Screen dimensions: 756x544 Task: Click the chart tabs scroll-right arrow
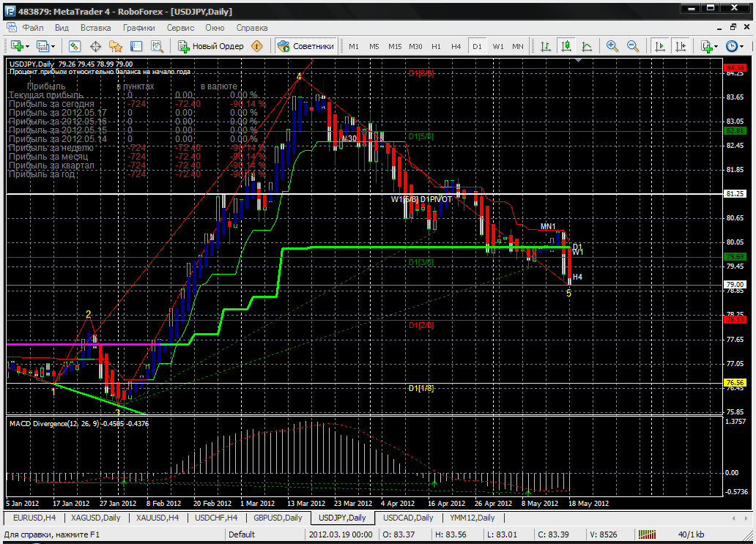pos(746,518)
